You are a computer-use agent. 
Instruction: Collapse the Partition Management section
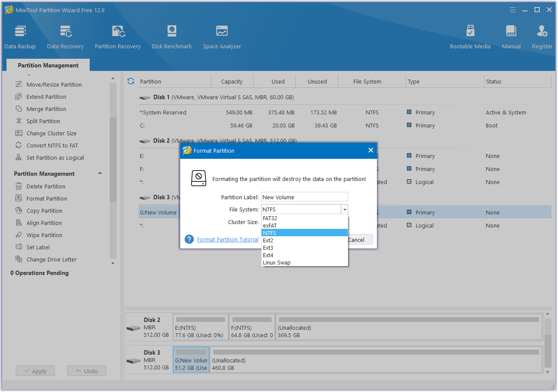click(x=100, y=173)
